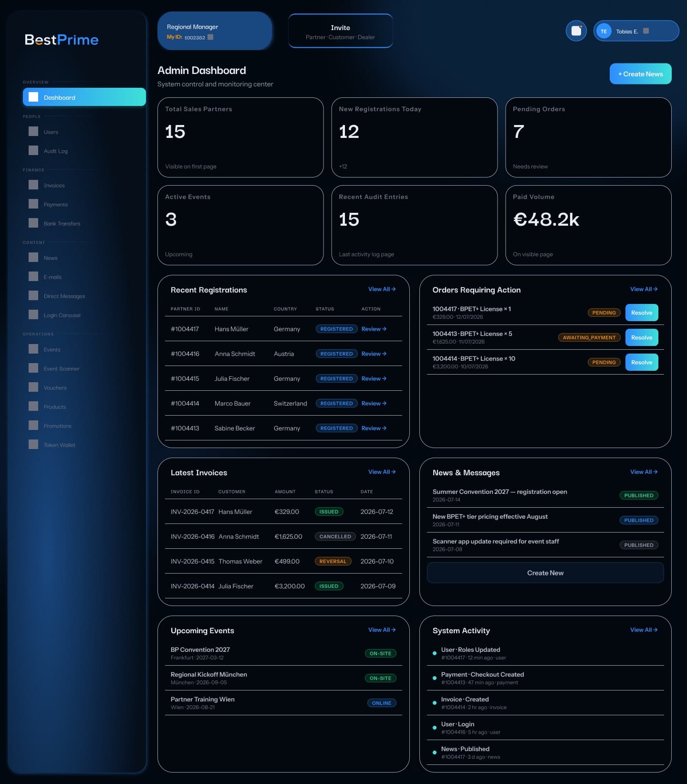Open User · Roles Updated activity entry
This screenshot has width=687, height=784.
pyautogui.click(x=545, y=653)
